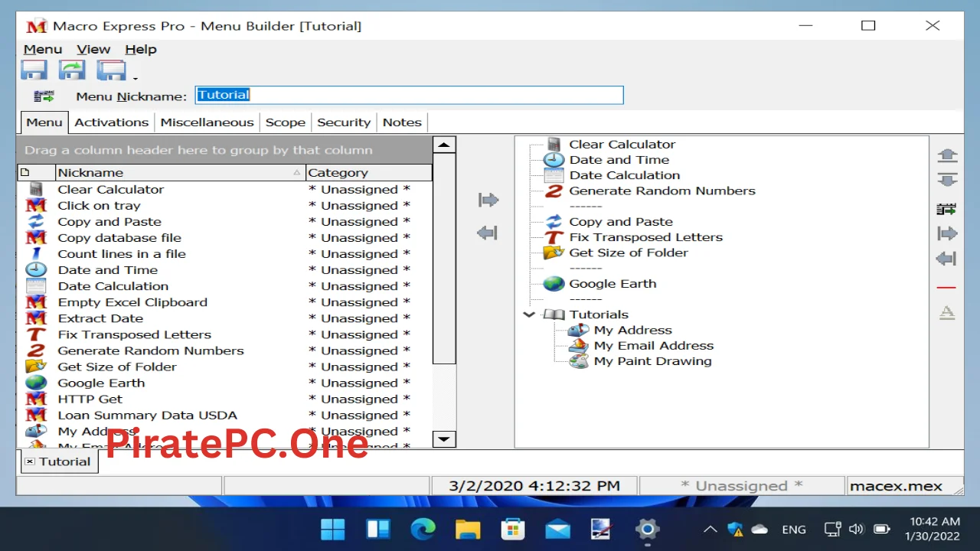Click the Save with green arrow icon
Screen dimensions: 980x551
(72, 70)
